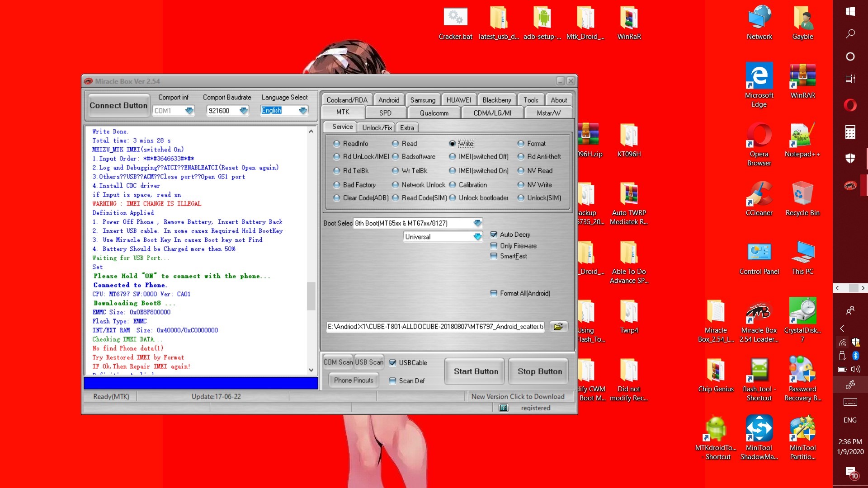
Task: Click New Version Click to Download
Action: click(x=518, y=396)
